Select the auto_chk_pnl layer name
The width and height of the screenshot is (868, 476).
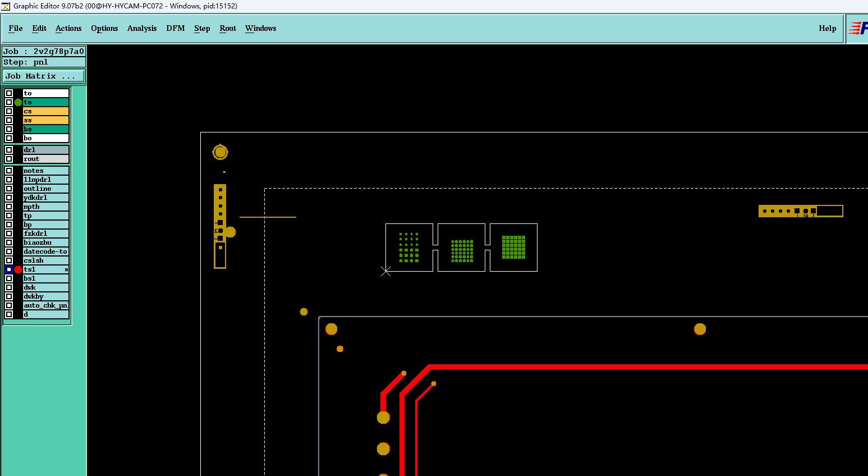[x=45, y=305]
